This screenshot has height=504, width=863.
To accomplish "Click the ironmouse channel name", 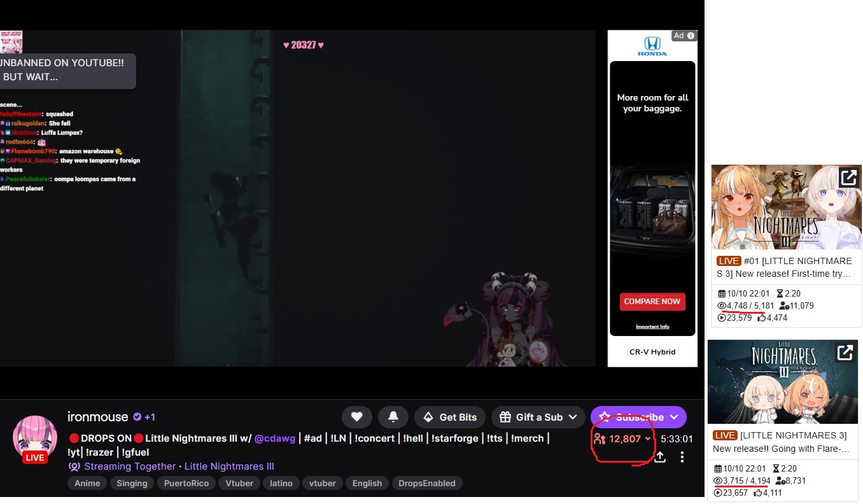I will click(x=98, y=417).
